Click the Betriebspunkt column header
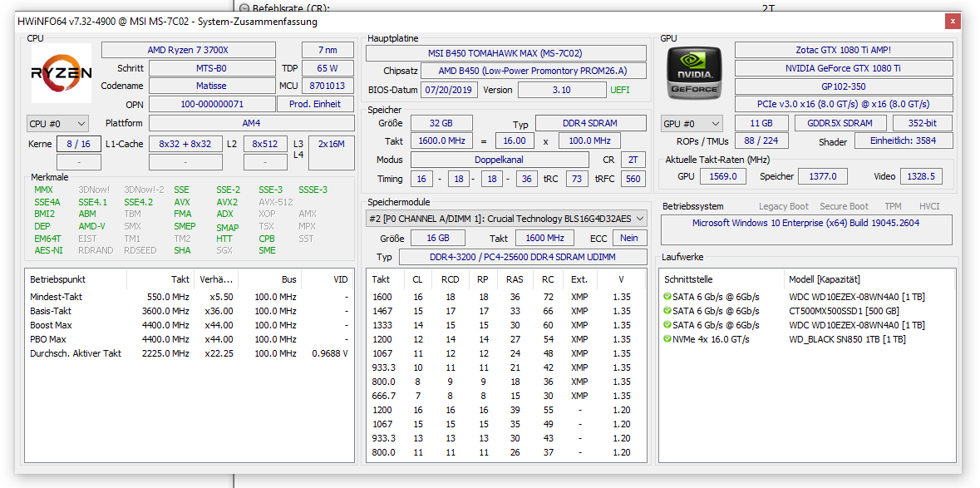The height and width of the screenshot is (488, 980). point(76,279)
